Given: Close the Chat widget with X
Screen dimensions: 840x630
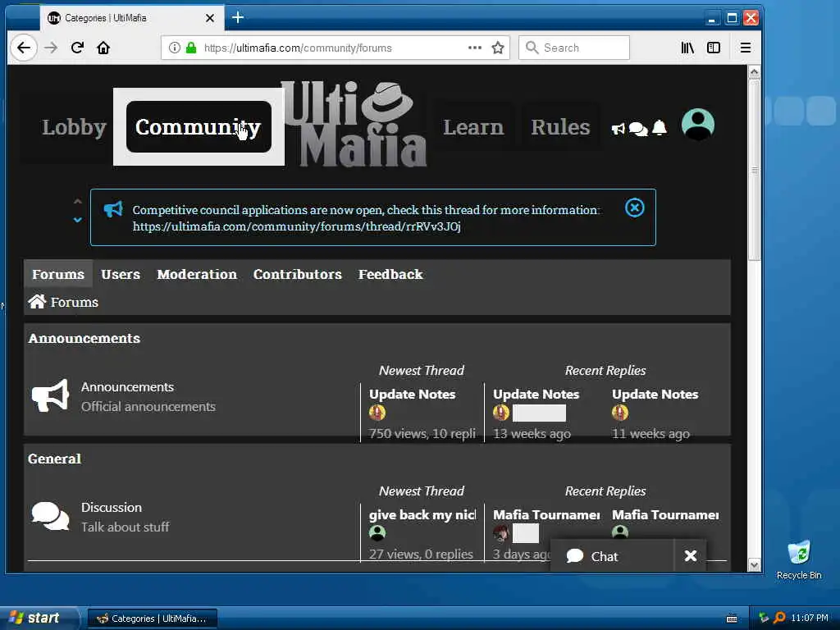Looking at the screenshot, I should pyautogui.click(x=691, y=556).
